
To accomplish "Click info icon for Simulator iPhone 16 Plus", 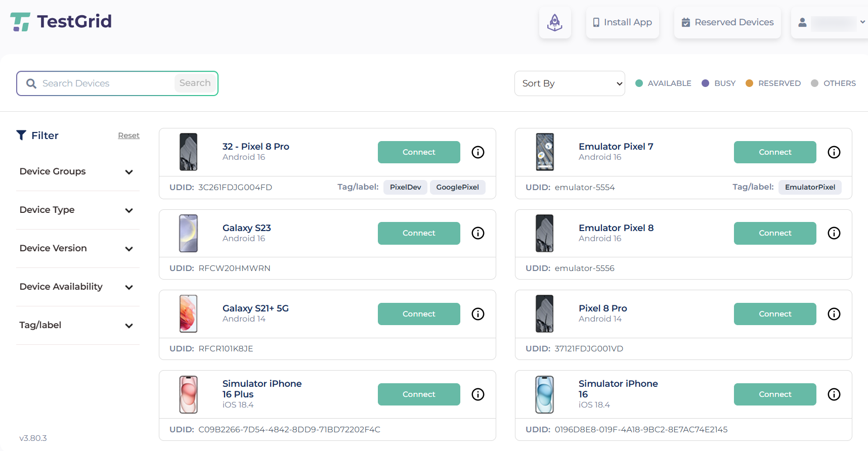I will click(x=478, y=394).
